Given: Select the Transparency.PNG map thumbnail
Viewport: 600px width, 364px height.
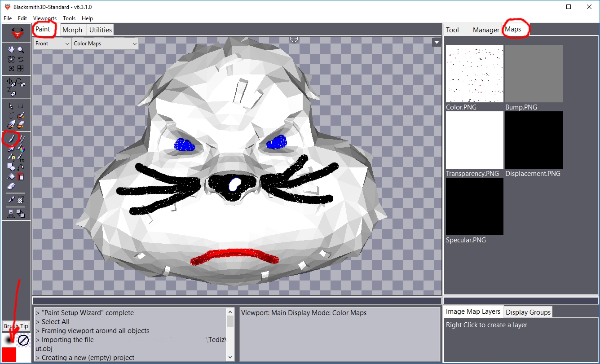Looking at the screenshot, I should click(474, 140).
